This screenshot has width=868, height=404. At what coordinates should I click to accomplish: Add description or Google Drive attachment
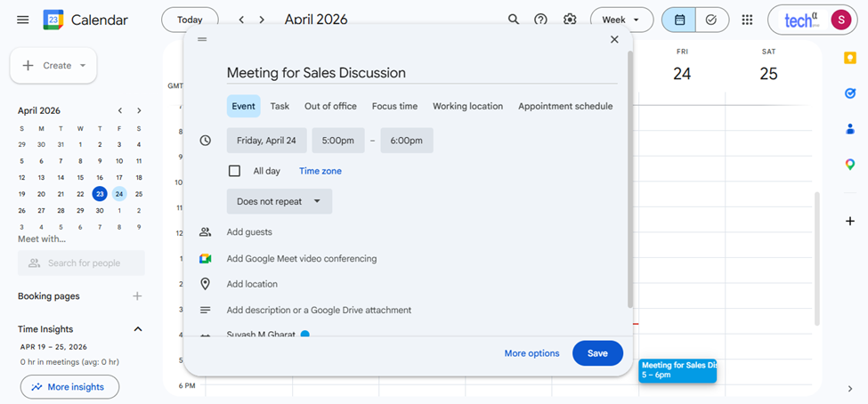pos(319,310)
